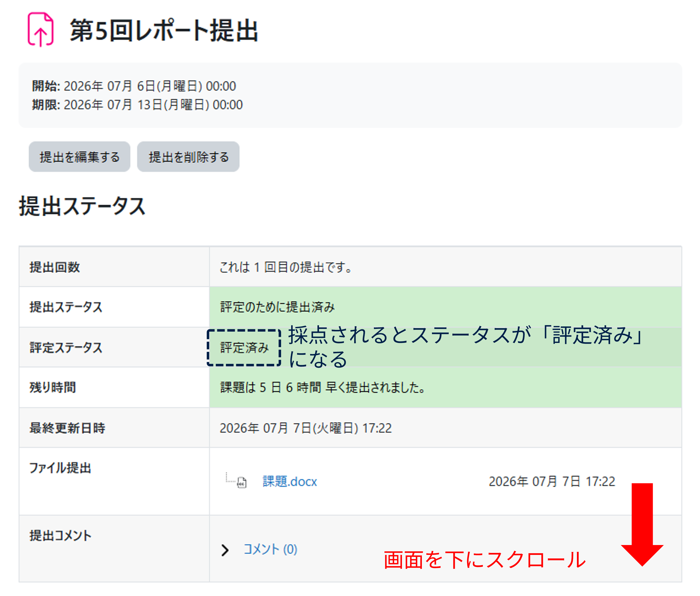Click the pink assignment upload icon
The height and width of the screenshot is (596, 700).
[41, 30]
